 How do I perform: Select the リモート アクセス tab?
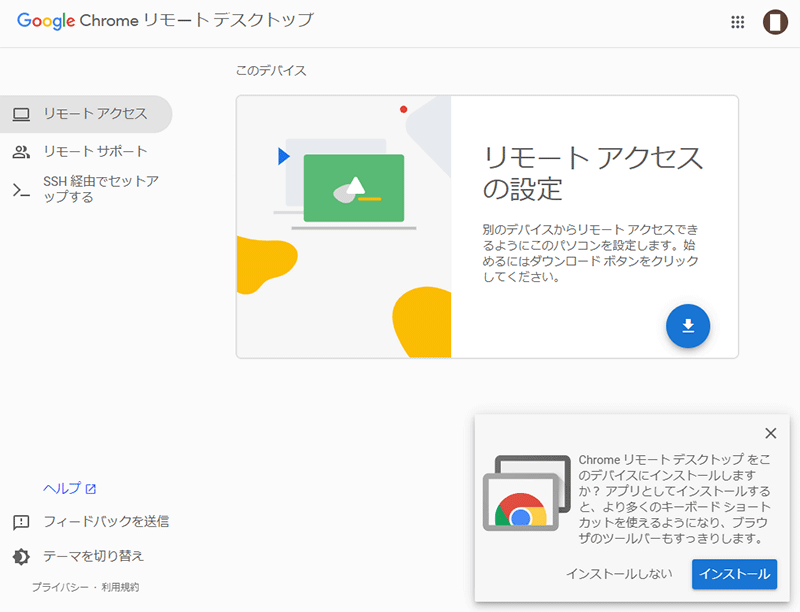tap(86, 114)
